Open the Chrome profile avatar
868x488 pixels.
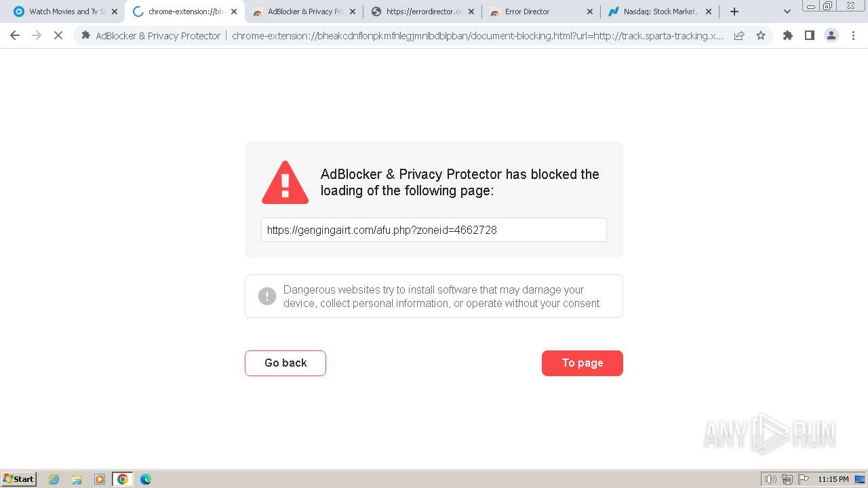pos(831,36)
